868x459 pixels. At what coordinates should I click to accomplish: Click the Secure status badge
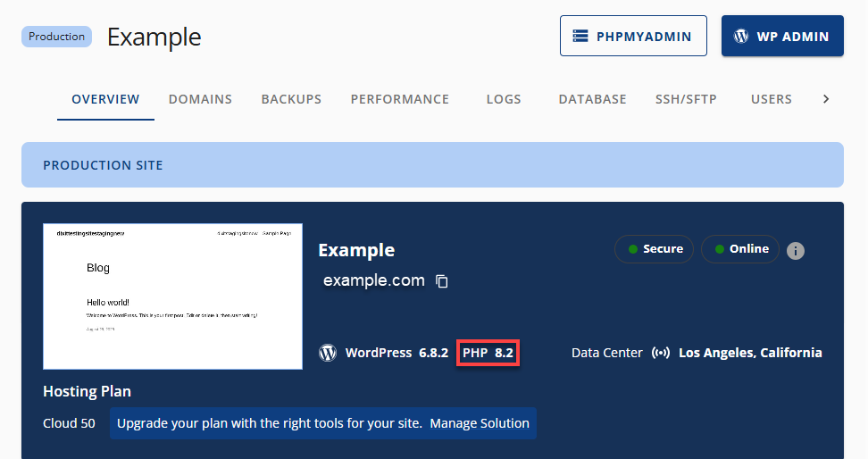655,249
